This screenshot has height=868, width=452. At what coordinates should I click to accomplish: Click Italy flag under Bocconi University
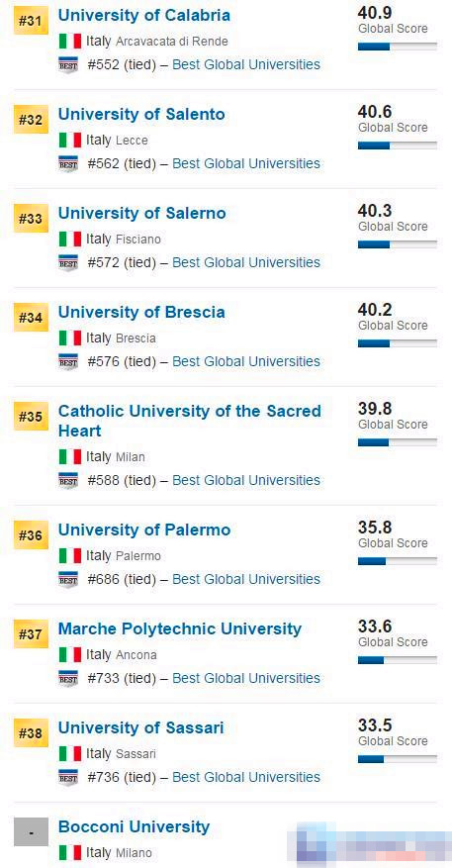pos(70,852)
